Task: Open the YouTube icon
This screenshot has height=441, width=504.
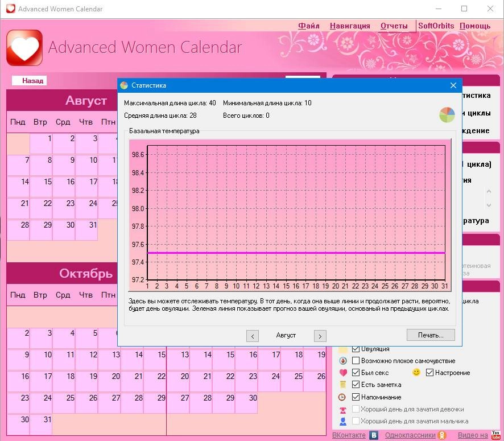Action: tap(495, 435)
